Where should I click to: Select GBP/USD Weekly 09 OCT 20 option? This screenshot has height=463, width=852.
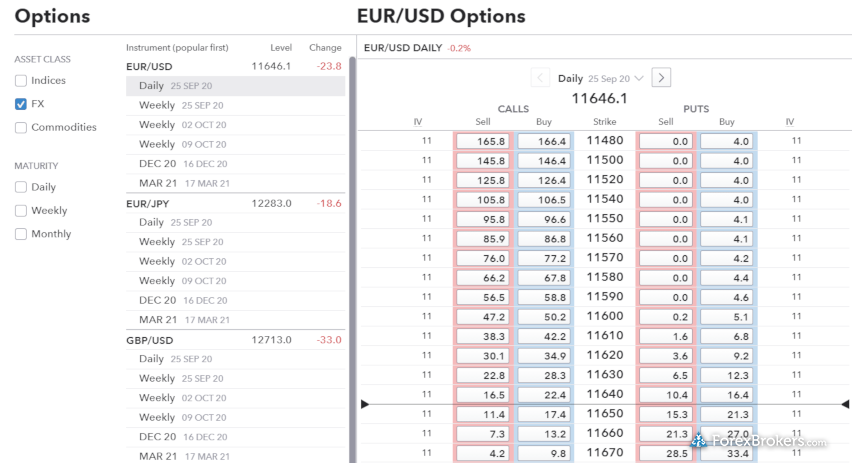(235, 418)
